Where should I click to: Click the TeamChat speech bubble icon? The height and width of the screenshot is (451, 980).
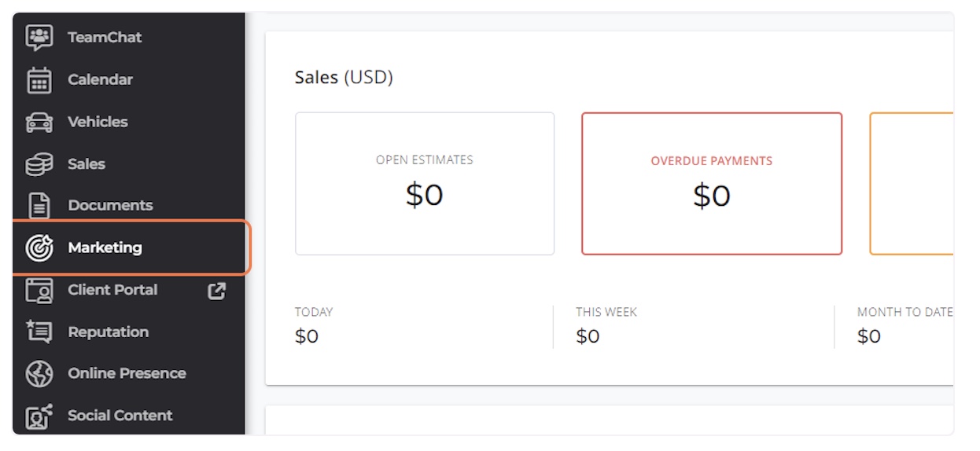click(39, 37)
